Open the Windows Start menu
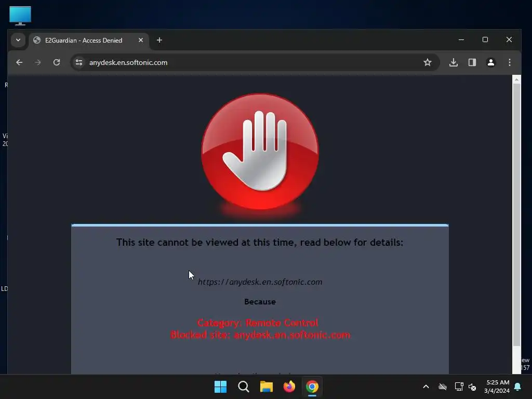This screenshot has height=399, width=532. pos(220,387)
